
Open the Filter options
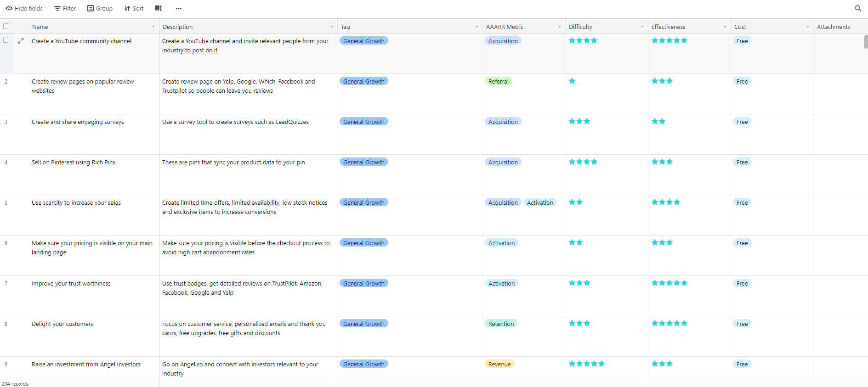coord(65,8)
